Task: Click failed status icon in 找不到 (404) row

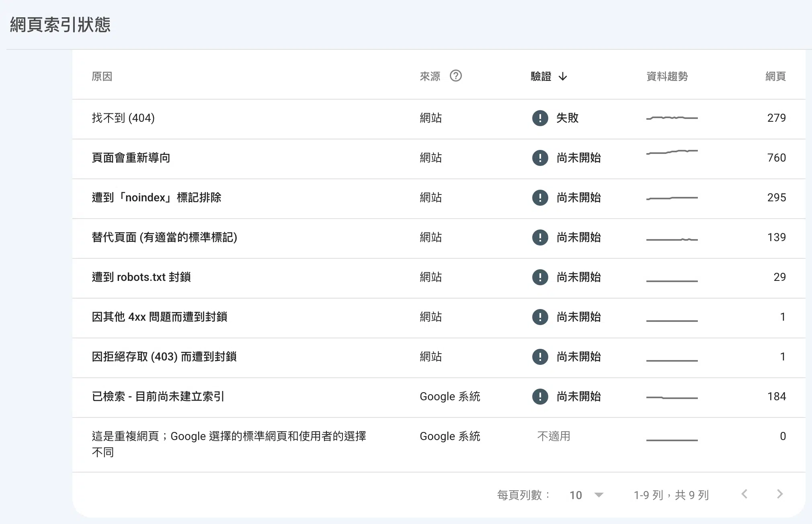Action: [540, 118]
